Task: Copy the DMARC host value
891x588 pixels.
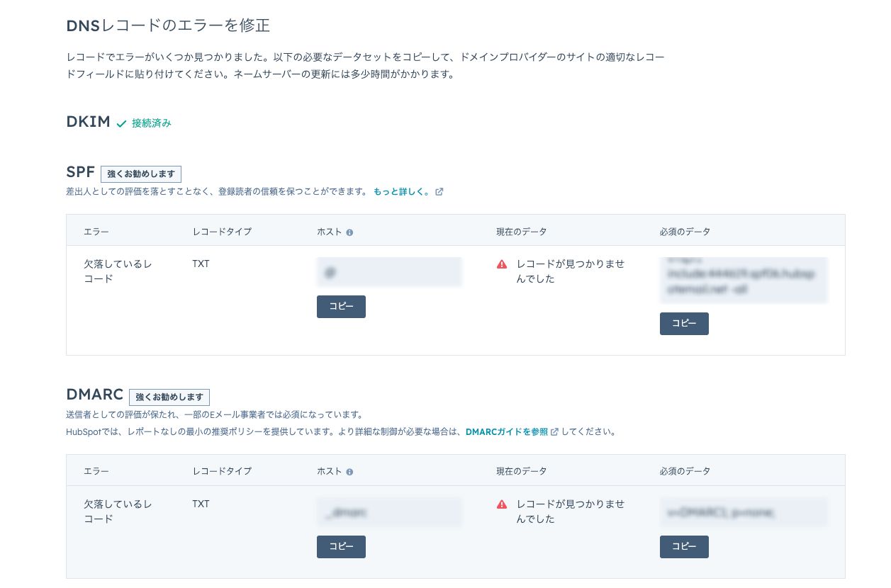Action: click(341, 547)
